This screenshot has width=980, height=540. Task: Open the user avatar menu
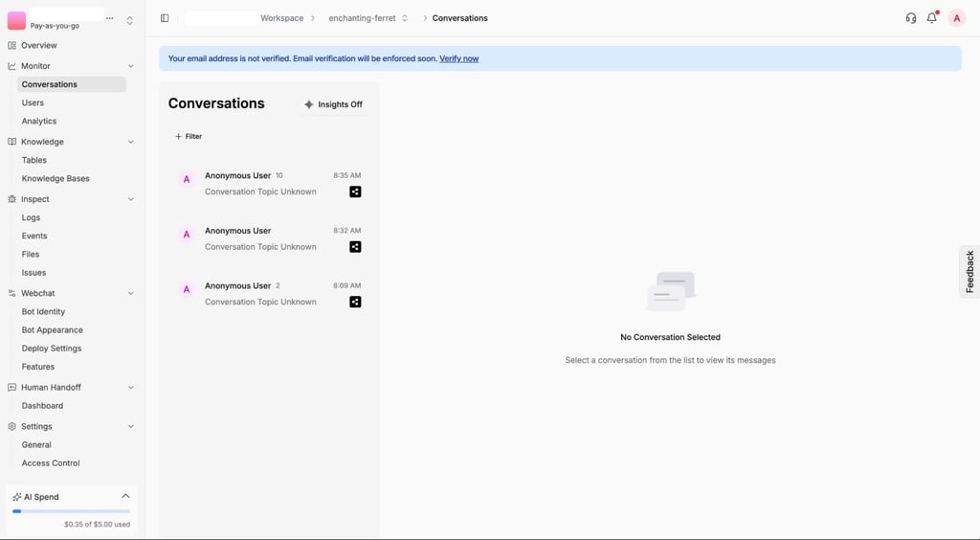956,18
